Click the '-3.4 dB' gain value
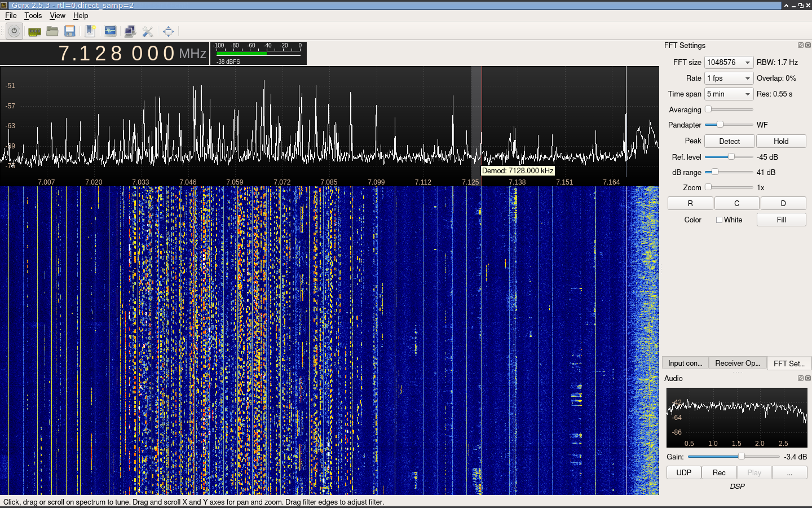812x508 pixels. point(796,457)
